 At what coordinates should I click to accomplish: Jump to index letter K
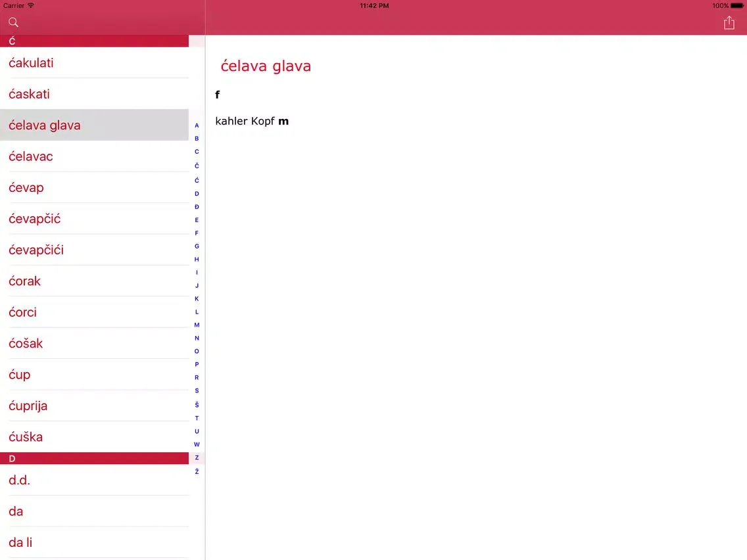[x=197, y=299]
